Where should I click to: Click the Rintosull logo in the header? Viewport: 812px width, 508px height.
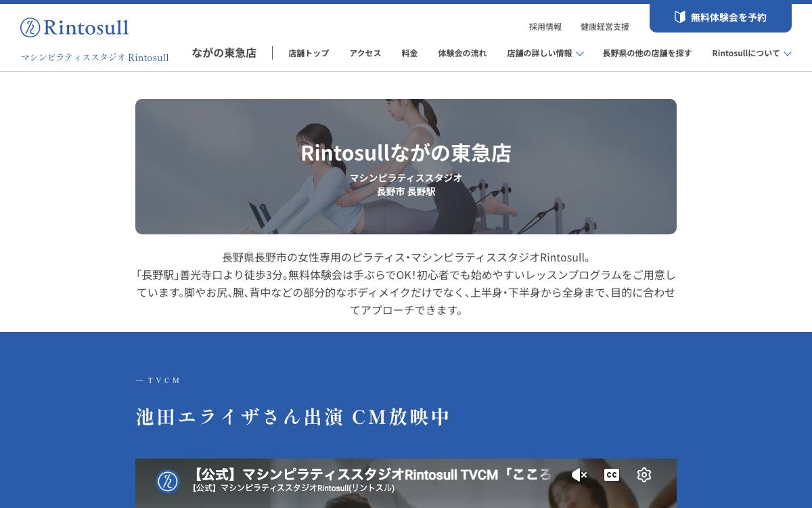74,27
